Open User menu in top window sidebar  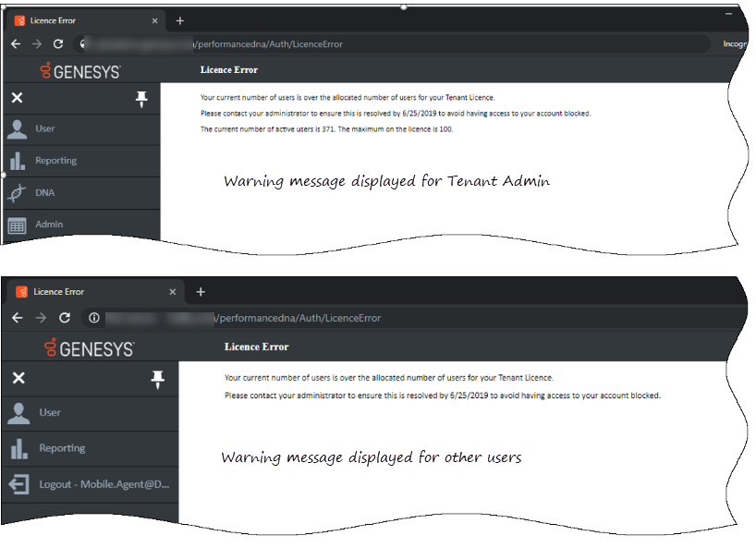pos(81,129)
